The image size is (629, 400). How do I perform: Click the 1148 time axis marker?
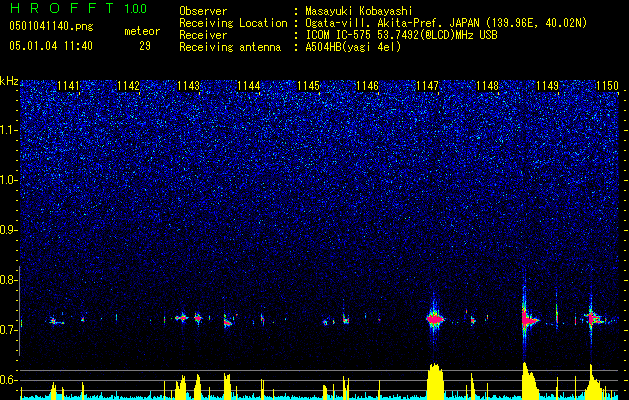(487, 85)
